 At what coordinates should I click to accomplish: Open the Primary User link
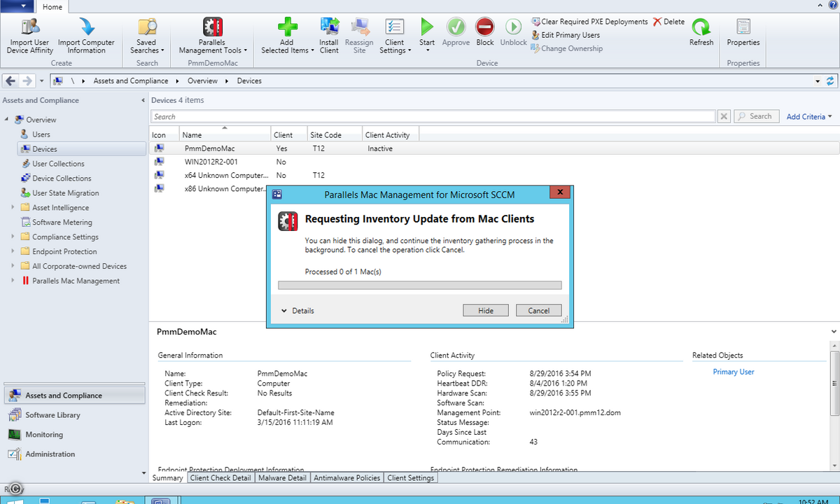click(734, 372)
